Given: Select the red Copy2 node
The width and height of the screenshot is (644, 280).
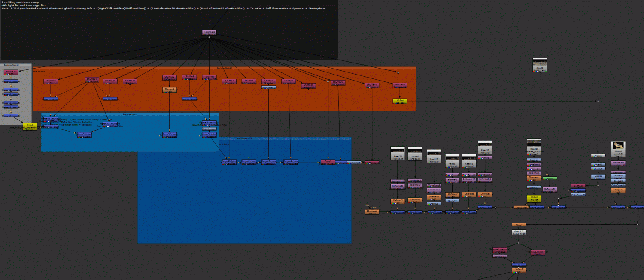Looking at the screenshot, I should pos(328,162).
